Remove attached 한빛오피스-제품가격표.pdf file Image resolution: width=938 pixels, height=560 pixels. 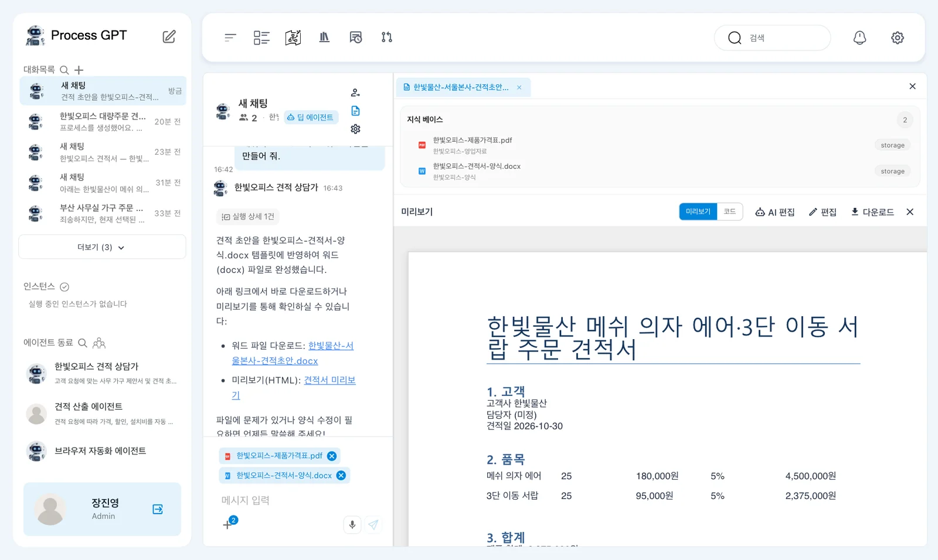click(332, 456)
